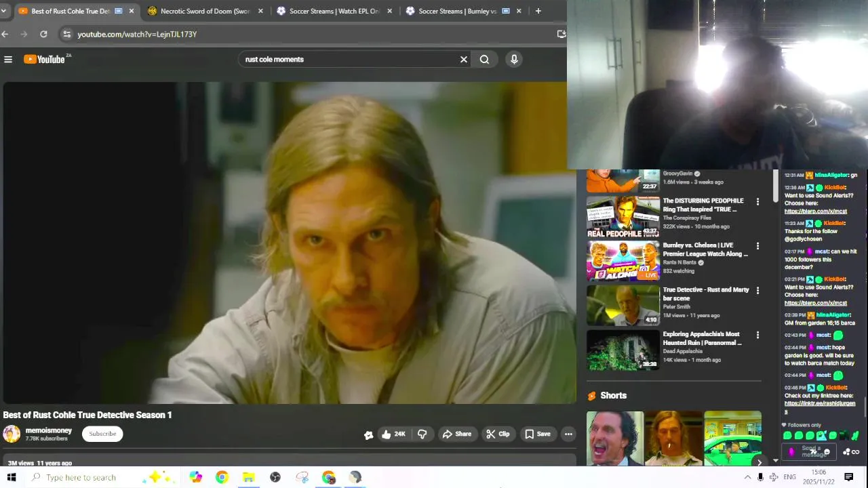Open the memoismoney channel name
Image resolution: width=868 pixels, height=488 pixels.
pos(48,430)
